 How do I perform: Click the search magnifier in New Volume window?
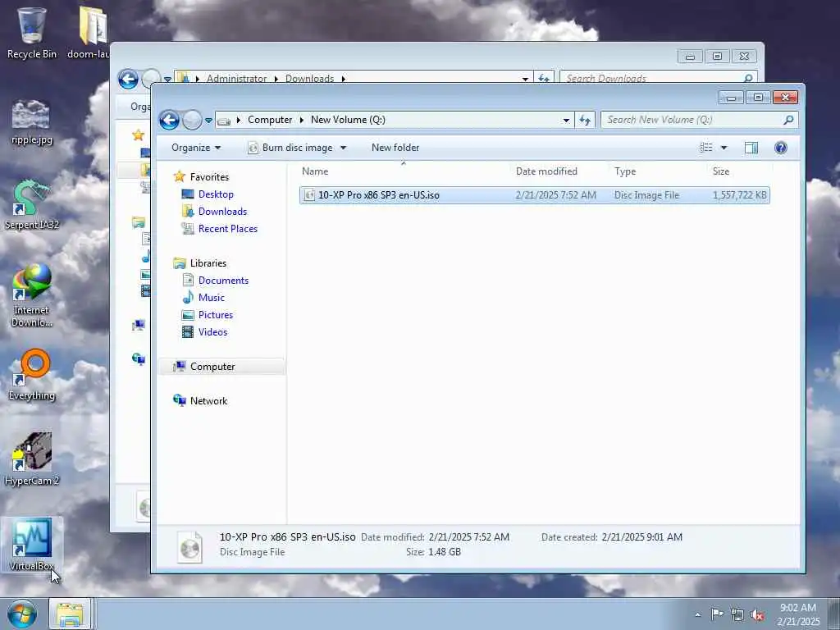(788, 120)
